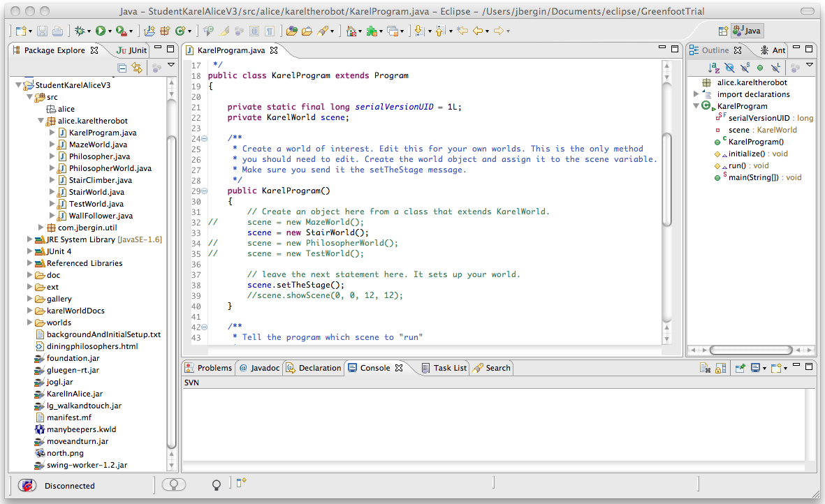Pin the Console view

[x=740, y=367]
